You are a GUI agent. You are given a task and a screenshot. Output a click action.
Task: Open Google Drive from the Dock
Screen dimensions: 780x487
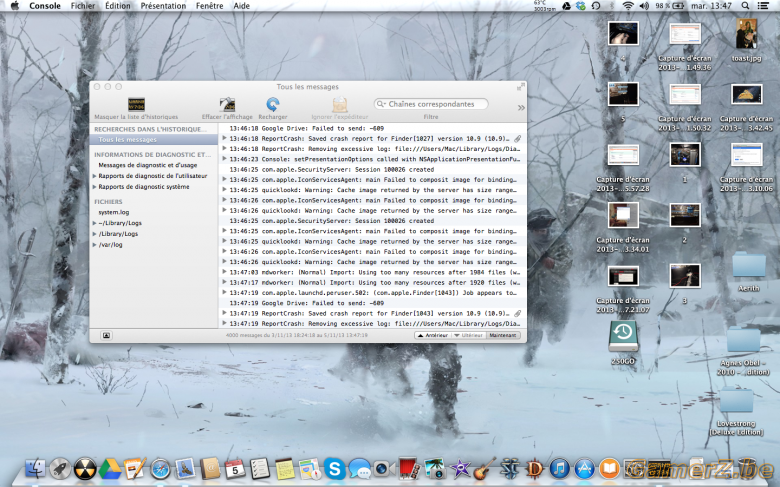pos(110,469)
